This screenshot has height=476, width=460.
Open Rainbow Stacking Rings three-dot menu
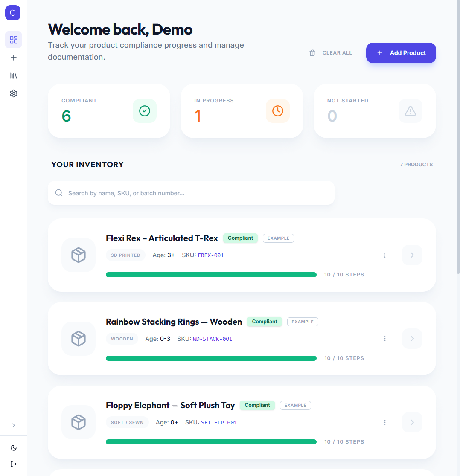point(385,339)
